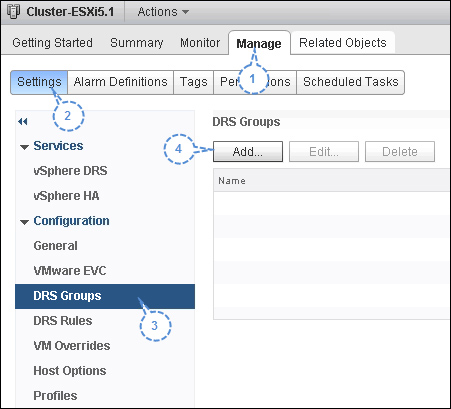Image resolution: width=451 pixels, height=409 pixels.
Task: Open the Alarm Definitions sub-tab
Action: tap(120, 82)
